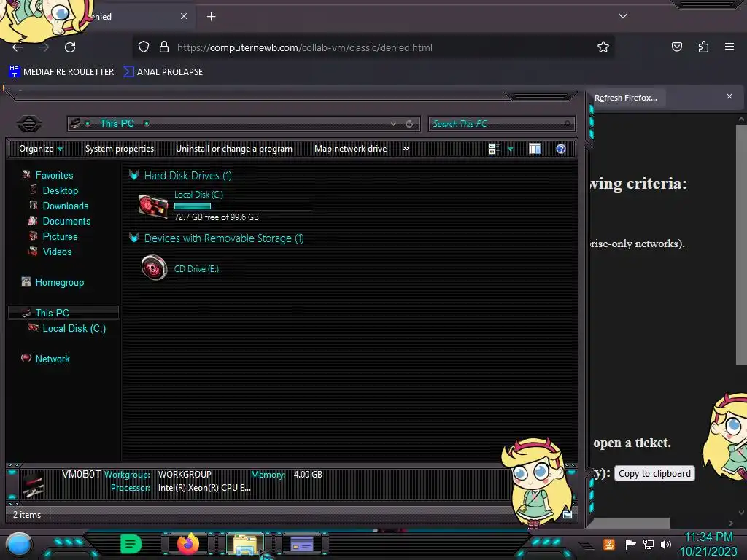The width and height of the screenshot is (747, 560).
Task: Close the current Firefox tab
Action: coord(184,16)
